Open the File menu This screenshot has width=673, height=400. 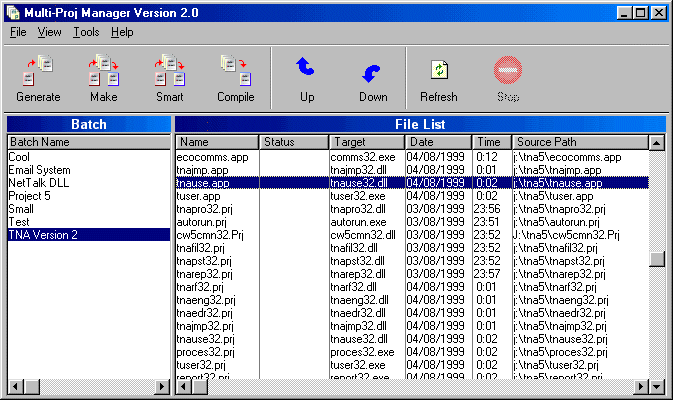click(x=18, y=32)
